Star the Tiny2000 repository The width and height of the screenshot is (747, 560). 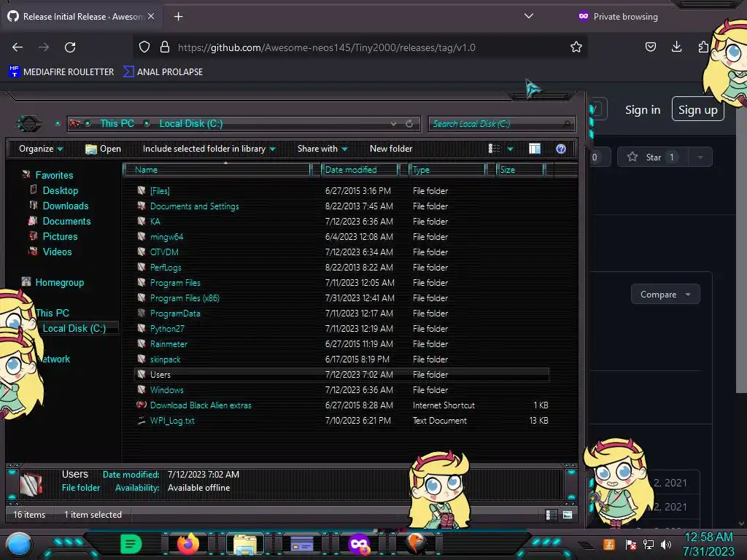(653, 157)
